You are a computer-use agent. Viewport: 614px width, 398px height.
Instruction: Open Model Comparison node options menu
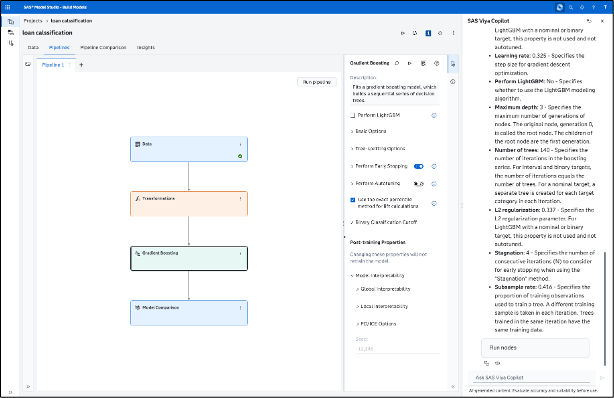240,308
